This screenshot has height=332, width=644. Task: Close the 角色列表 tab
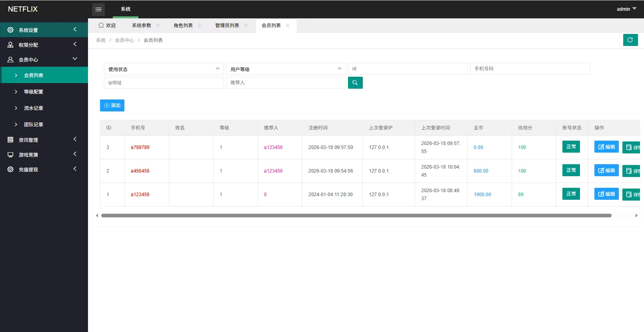[x=200, y=26]
